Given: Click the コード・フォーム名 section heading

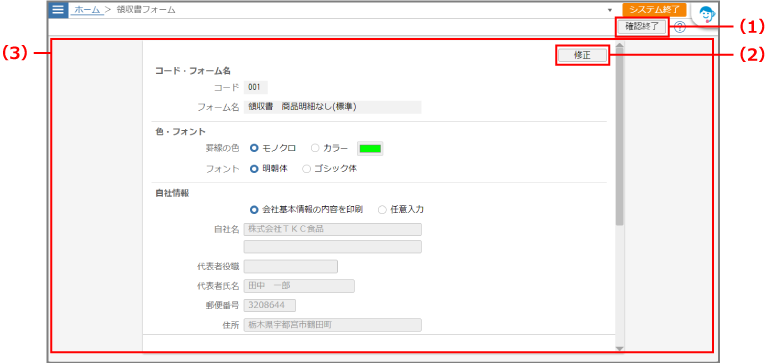Looking at the screenshot, I should (192, 70).
